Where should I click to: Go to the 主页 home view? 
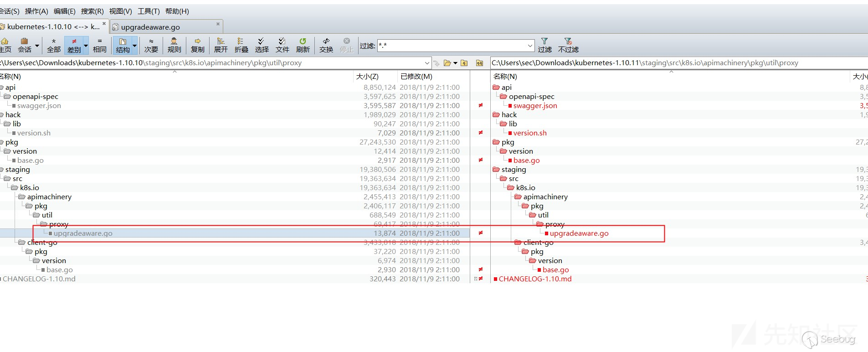coord(5,45)
